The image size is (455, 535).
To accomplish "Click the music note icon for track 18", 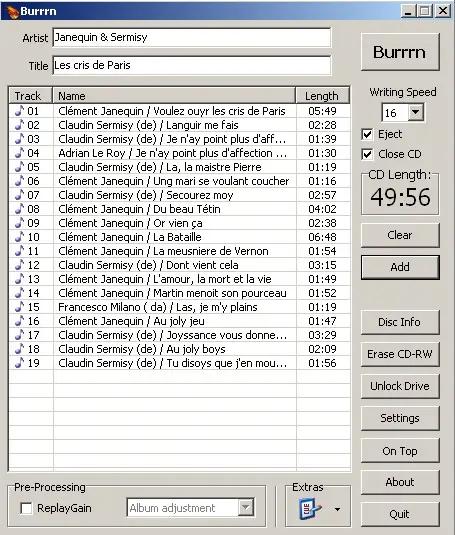I will 20,348.
